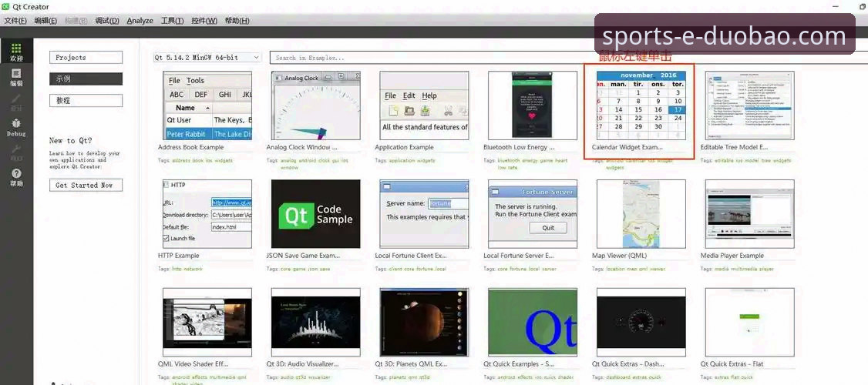The height and width of the screenshot is (385, 868).
Task: Open the 构建(B) menu
Action: click(x=76, y=21)
